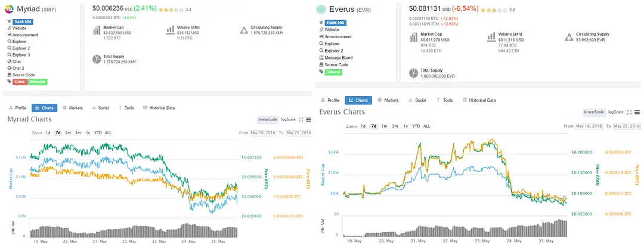644x250 pixels.
Task: Open Myriad Website link
Action: [19, 28]
